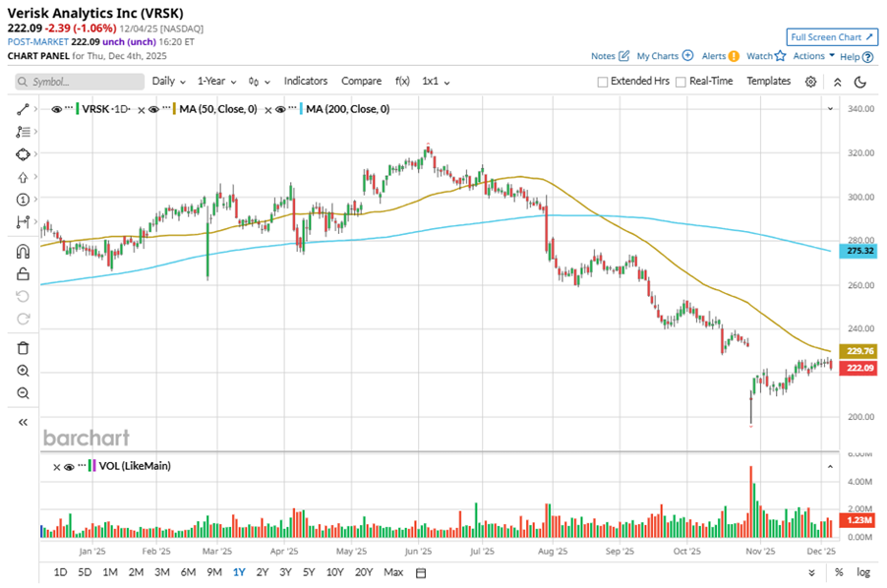The height and width of the screenshot is (588, 887).
Task: Click the 275.32 MA 200 price label
Action: [x=858, y=251]
